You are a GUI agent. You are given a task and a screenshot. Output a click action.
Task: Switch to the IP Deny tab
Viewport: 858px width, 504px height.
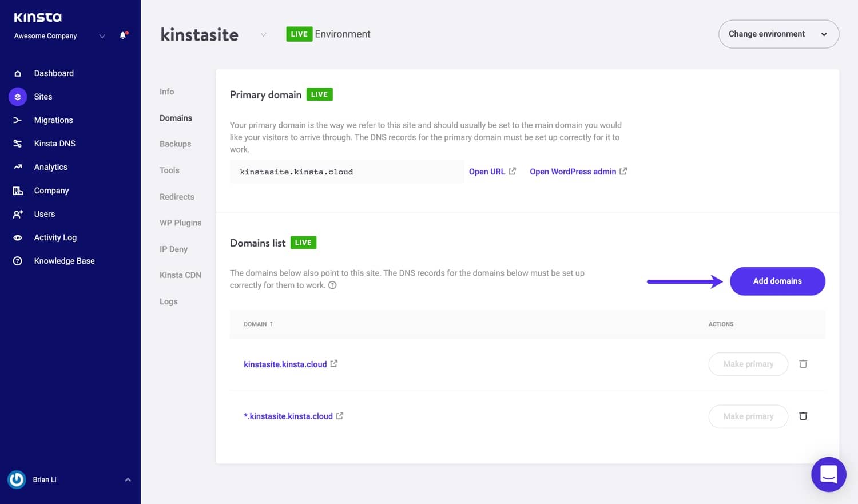(173, 249)
